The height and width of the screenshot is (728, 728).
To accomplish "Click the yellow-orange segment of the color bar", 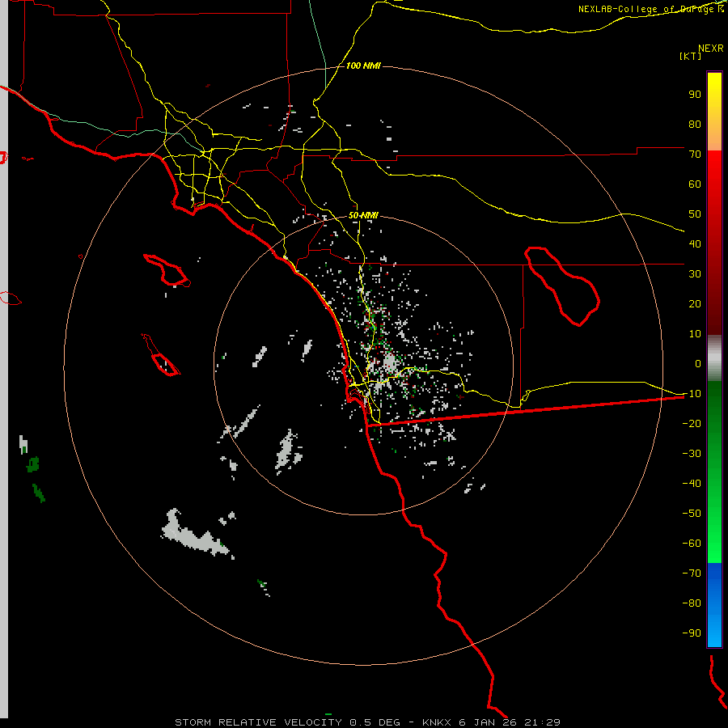I will 714,112.
